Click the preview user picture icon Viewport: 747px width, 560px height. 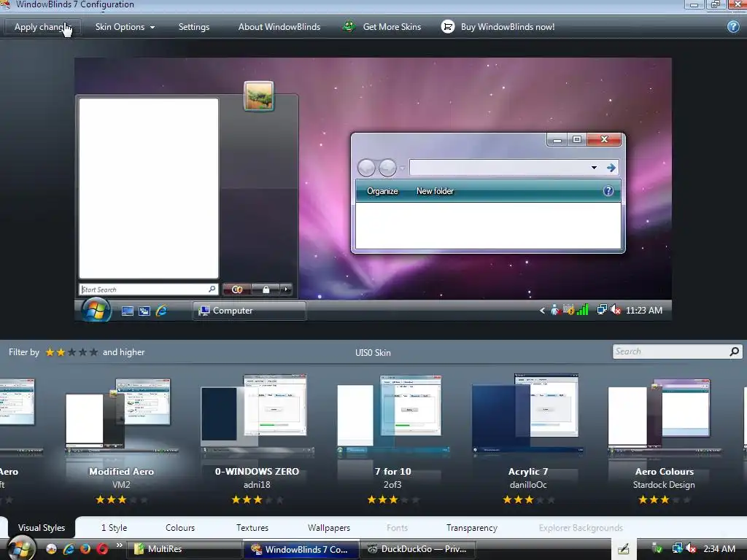(259, 96)
